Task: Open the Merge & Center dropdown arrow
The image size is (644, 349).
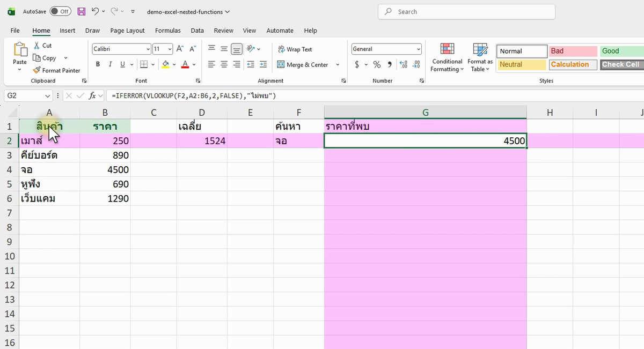Action: 338,65
